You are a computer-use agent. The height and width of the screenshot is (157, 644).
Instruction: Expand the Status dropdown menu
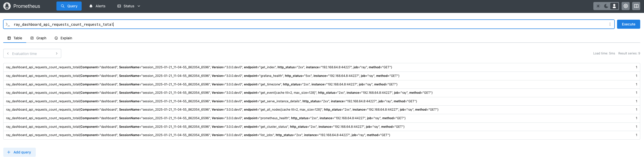coord(129,6)
